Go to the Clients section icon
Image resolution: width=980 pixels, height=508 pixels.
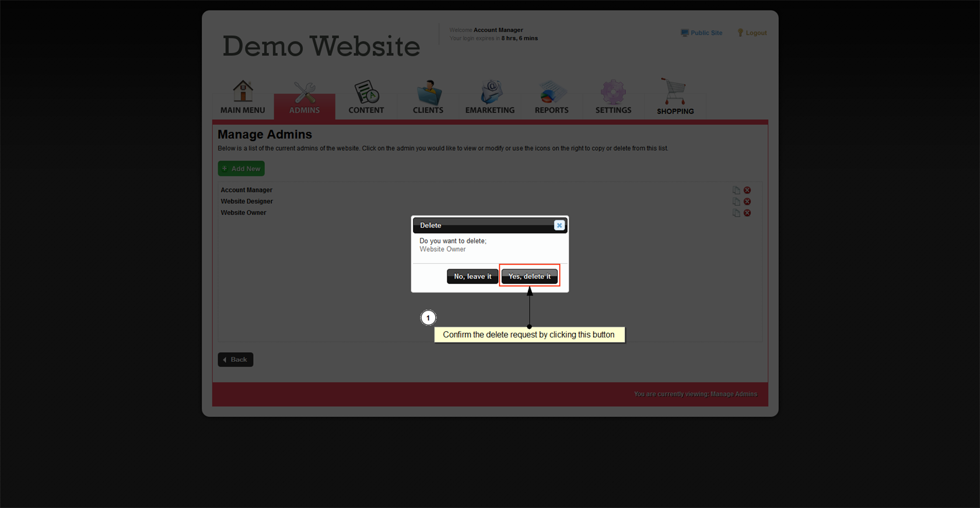coord(428,92)
